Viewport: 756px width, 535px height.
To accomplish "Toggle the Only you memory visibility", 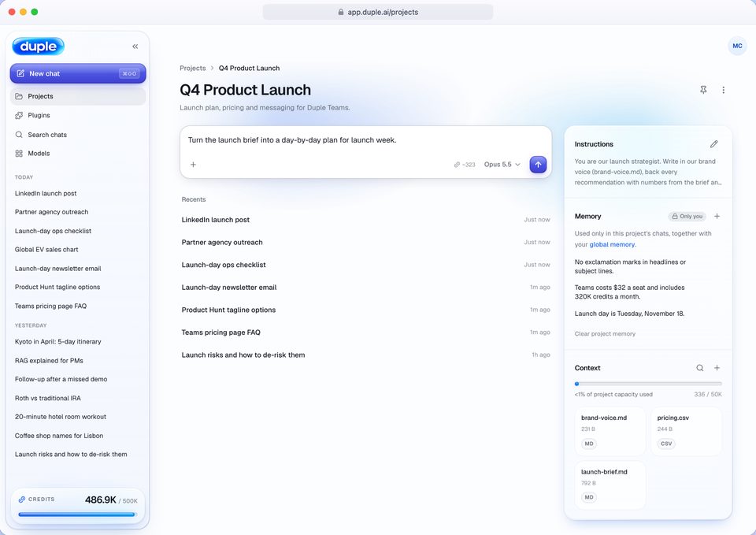I will pyautogui.click(x=687, y=216).
